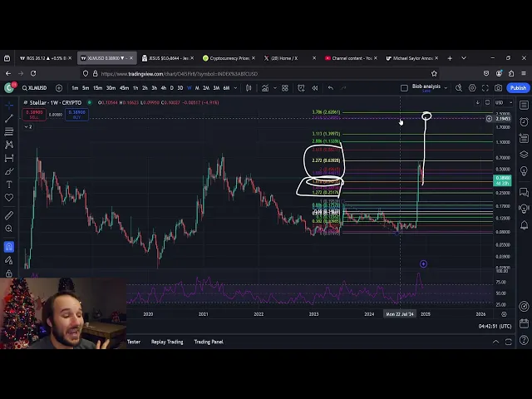The width and height of the screenshot is (532, 399).
Task: Expand the timeframe interval dropdown arrow
Action: (235, 88)
